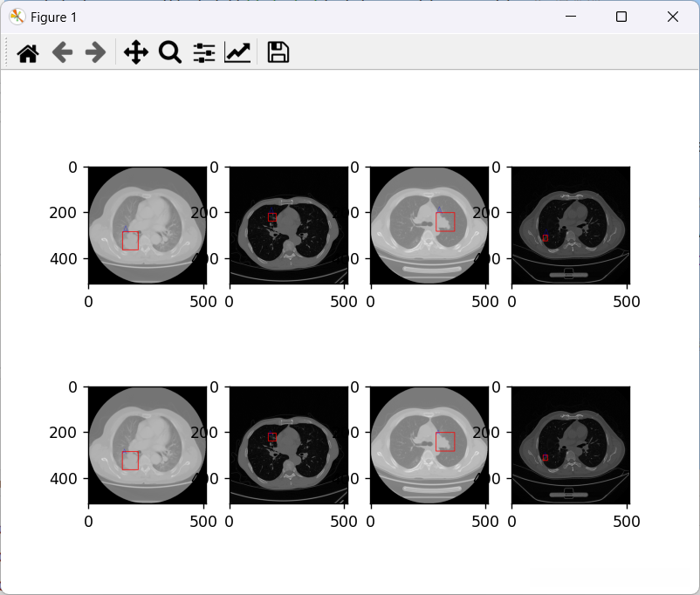Click the fourth CT scan in the bottom row
This screenshot has height=595, width=700.
(571, 446)
